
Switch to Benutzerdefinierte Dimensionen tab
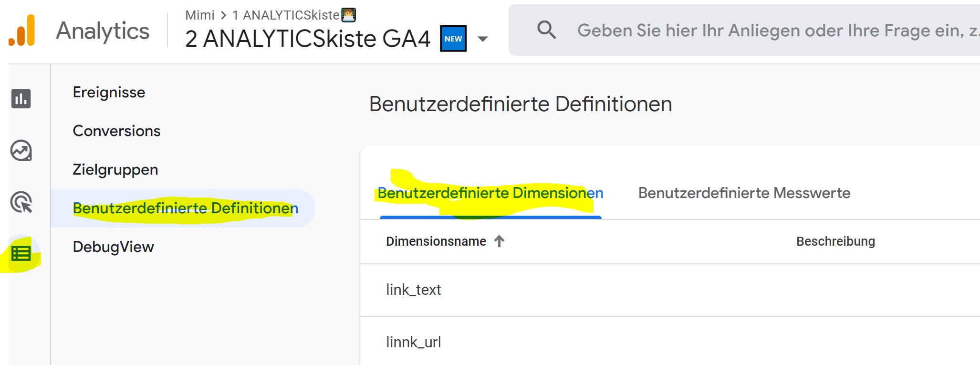[490, 193]
